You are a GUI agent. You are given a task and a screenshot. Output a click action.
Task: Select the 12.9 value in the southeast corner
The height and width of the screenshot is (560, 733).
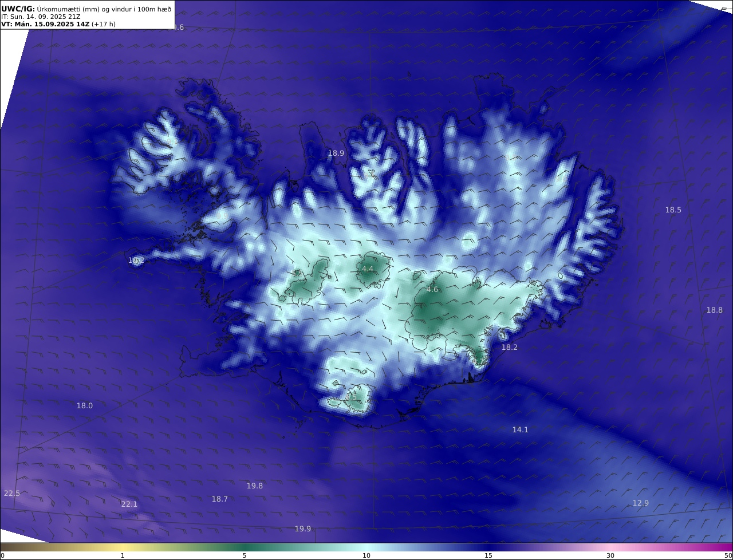pyautogui.click(x=641, y=503)
